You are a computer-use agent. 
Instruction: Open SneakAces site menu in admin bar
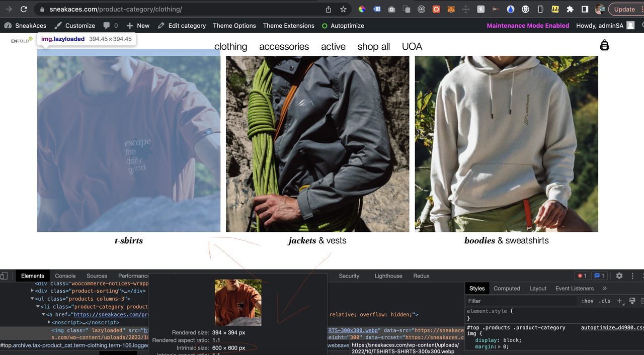click(25, 25)
